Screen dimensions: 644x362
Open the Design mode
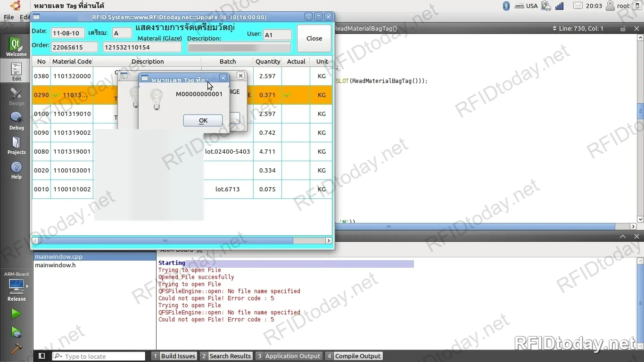click(x=16, y=96)
